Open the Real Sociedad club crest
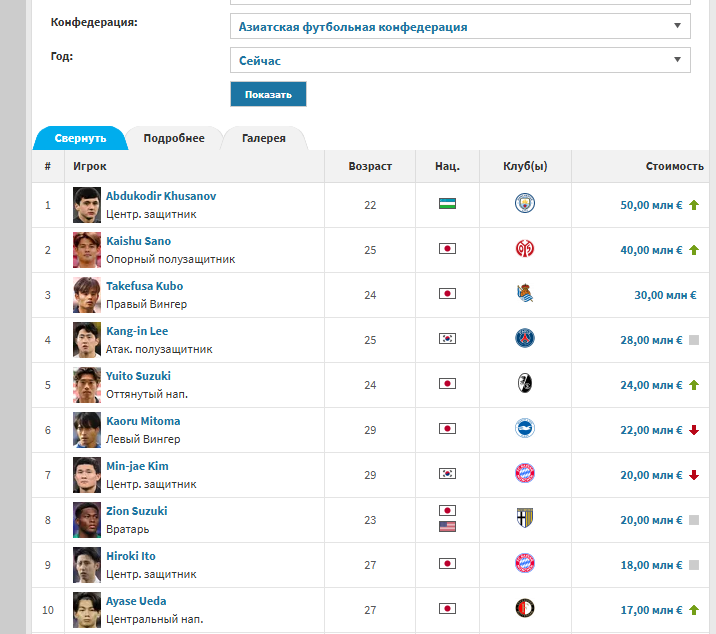 525,293
